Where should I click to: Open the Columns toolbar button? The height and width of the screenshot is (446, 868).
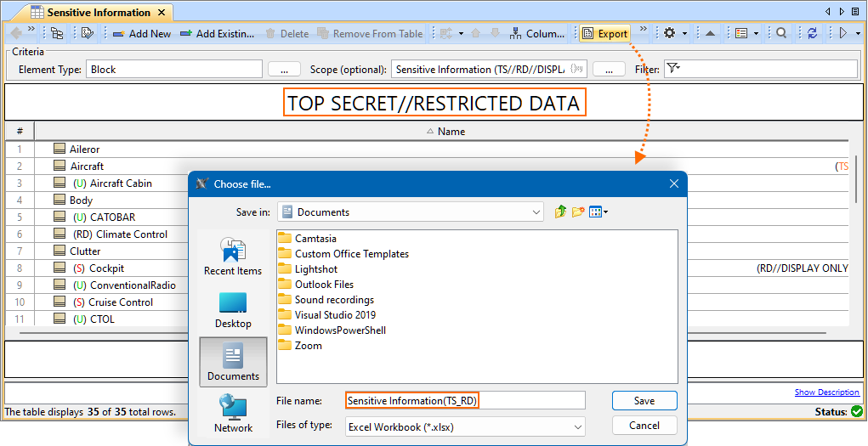[x=537, y=34]
